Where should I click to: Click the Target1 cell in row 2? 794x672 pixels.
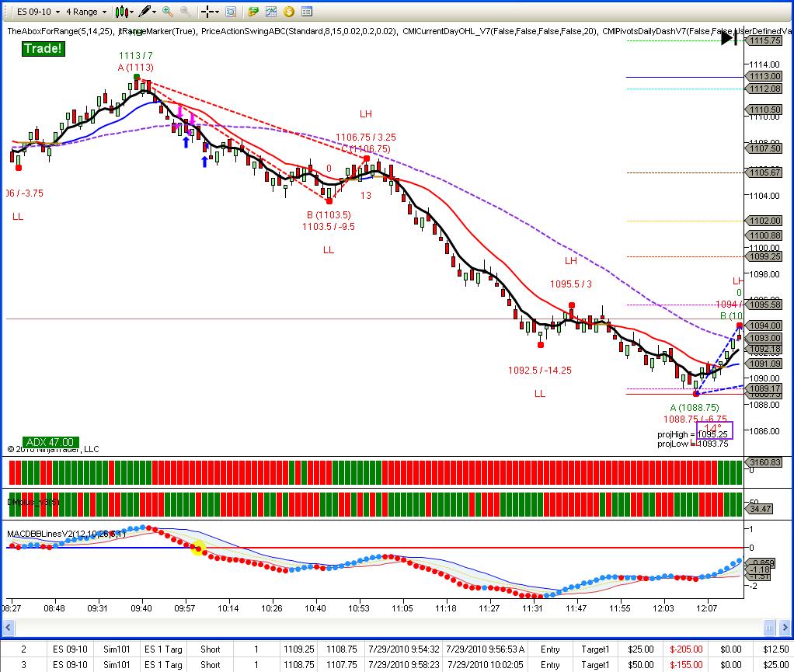point(595,649)
